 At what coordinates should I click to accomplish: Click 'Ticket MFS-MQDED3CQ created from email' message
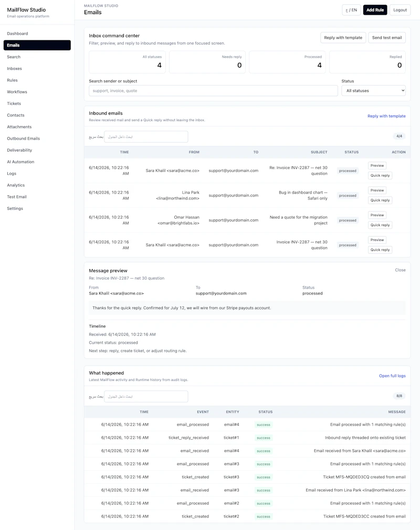coord(364,477)
